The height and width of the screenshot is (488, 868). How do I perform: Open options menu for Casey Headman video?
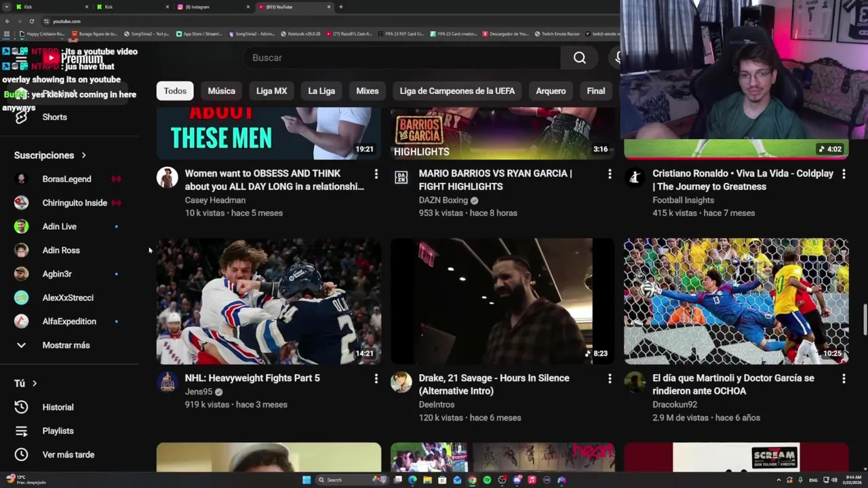tap(376, 174)
